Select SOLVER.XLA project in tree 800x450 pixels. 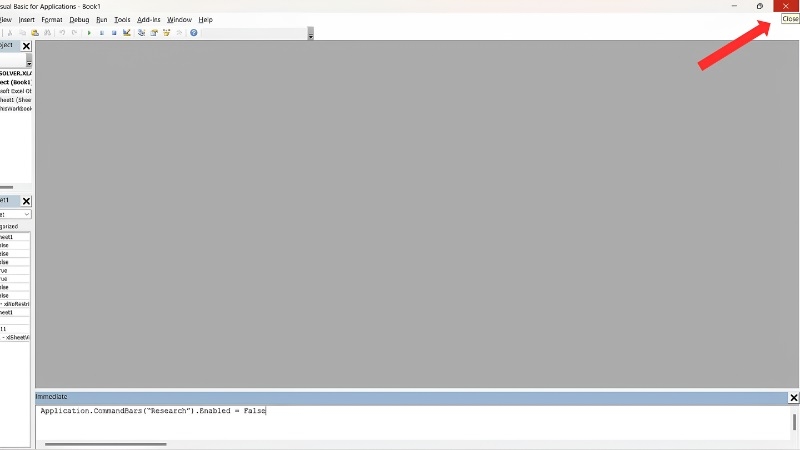pyautogui.click(x=16, y=73)
